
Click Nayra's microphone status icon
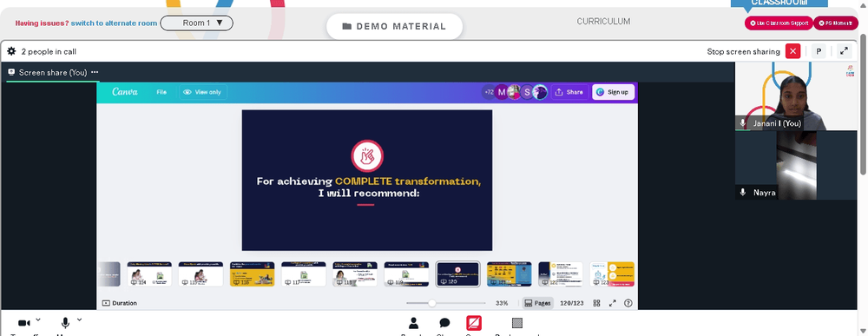(743, 192)
